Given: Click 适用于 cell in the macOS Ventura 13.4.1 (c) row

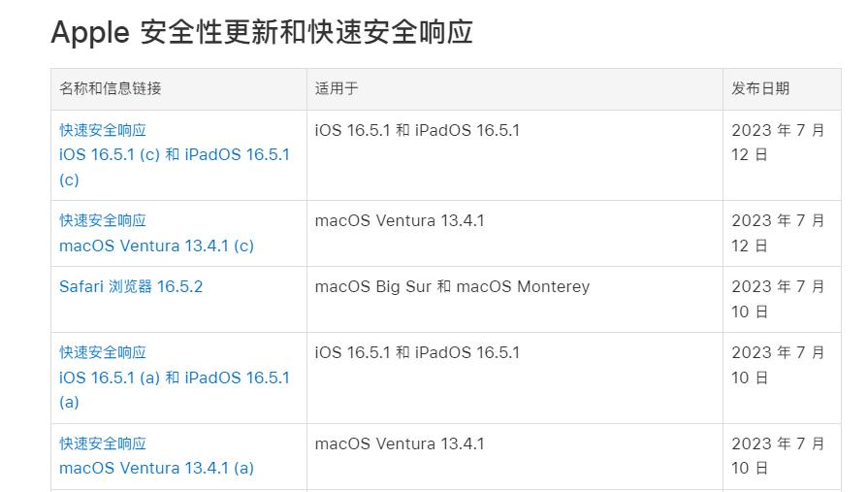Looking at the screenshot, I should point(400,220).
